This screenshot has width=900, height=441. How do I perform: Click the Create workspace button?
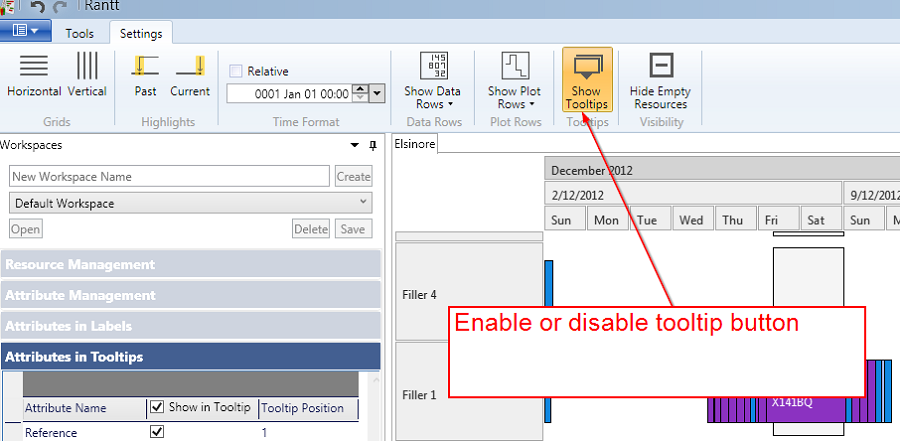click(353, 176)
